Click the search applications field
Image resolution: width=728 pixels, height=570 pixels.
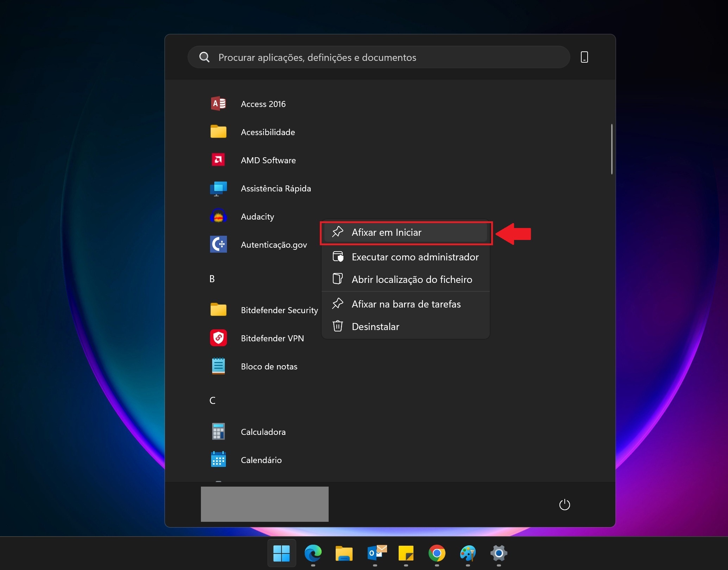pos(378,57)
